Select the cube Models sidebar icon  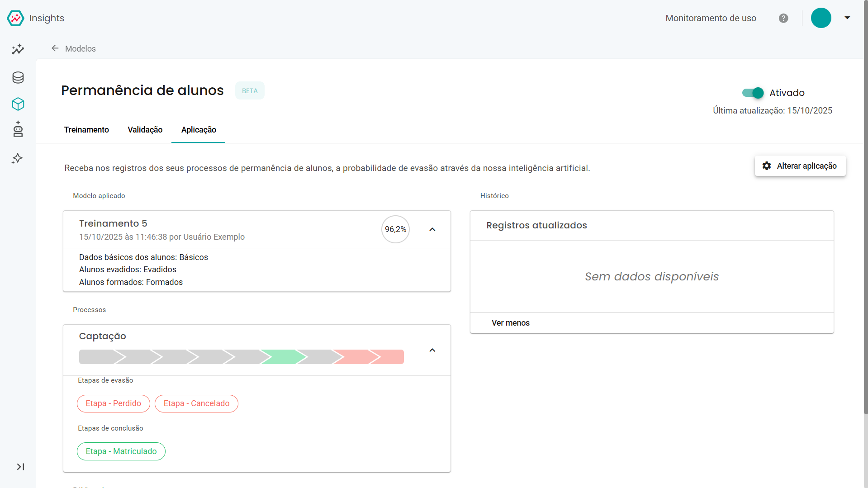coord(18,104)
